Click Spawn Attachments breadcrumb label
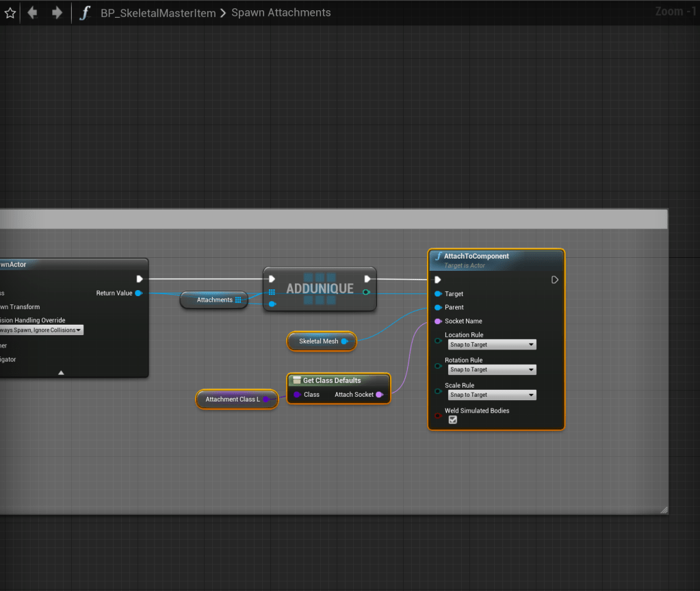 click(281, 13)
